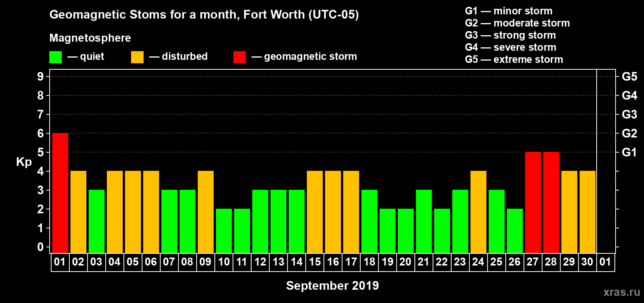Select the red bar for day 27
The height and width of the screenshot is (303, 644).
[x=533, y=202]
